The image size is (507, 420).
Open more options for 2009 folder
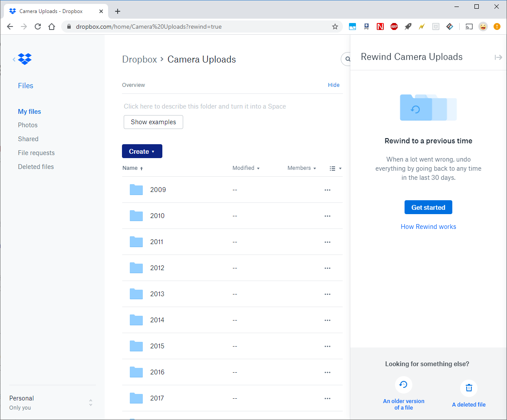[327, 190]
